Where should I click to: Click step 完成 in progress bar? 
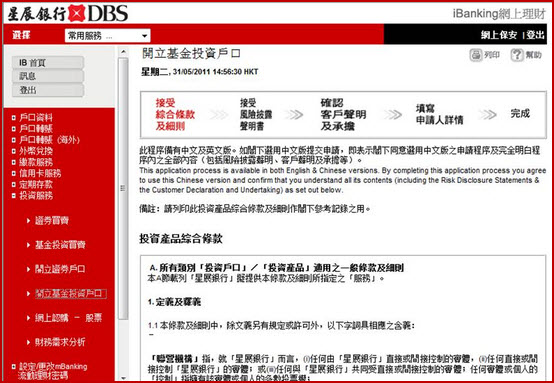[520, 114]
